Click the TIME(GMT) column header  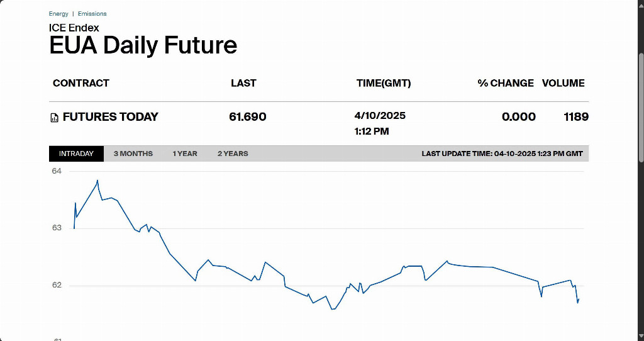tap(384, 83)
